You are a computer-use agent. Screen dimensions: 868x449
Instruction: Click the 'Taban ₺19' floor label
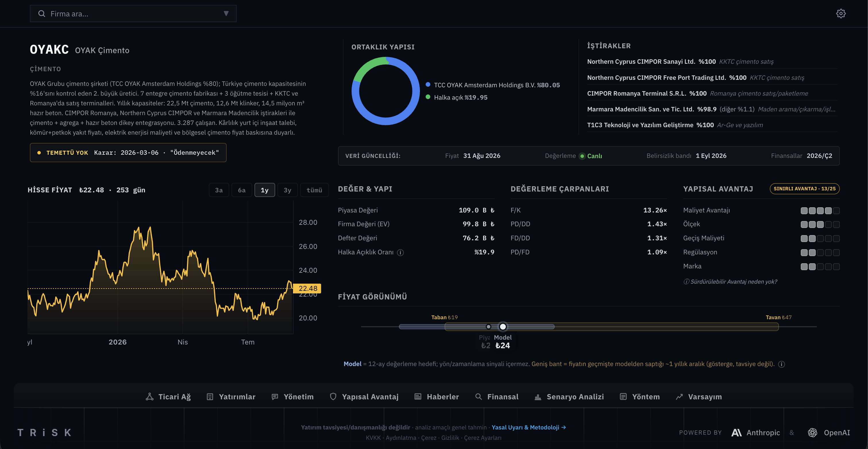click(444, 317)
